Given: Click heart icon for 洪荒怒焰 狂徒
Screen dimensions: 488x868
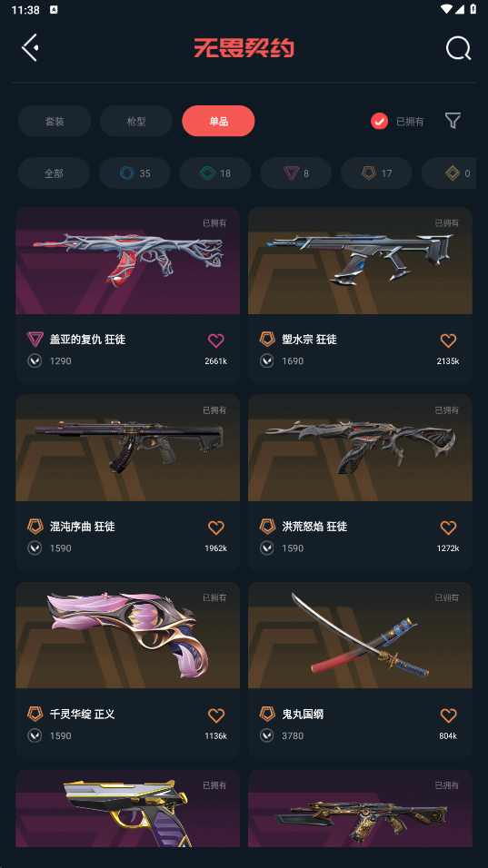Looking at the screenshot, I should [448, 528].
